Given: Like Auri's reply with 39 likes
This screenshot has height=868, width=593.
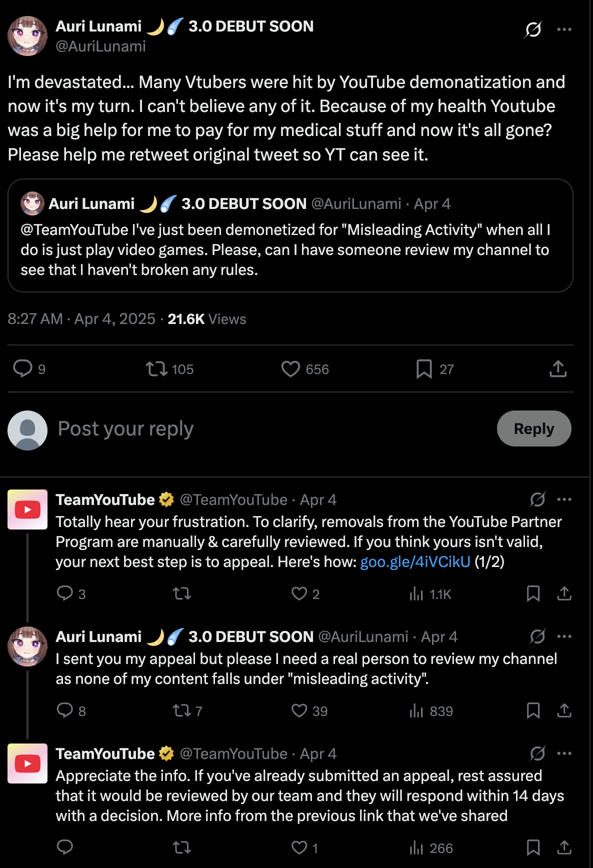Looking at the screenshot, I should (x=299, y=710).
